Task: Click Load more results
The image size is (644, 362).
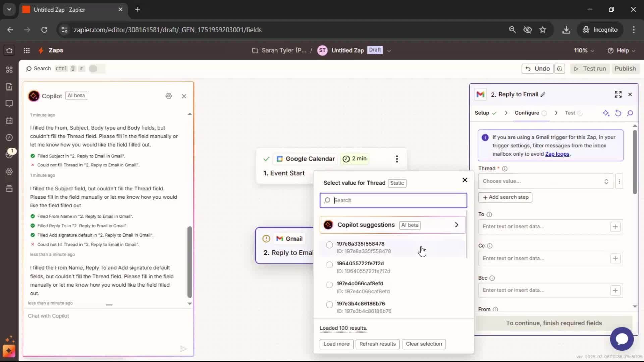Action: point(336,344)
